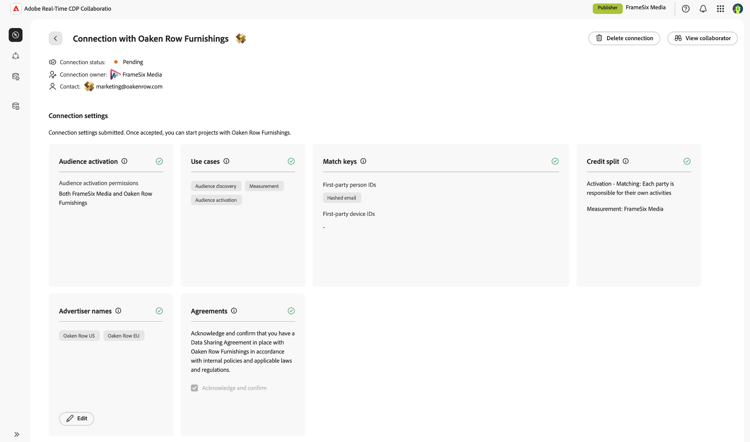Screen dimensions: 750x442
Task: Click the Adobe Real-Time CDP Collaboration title
Action: [67, 9]
